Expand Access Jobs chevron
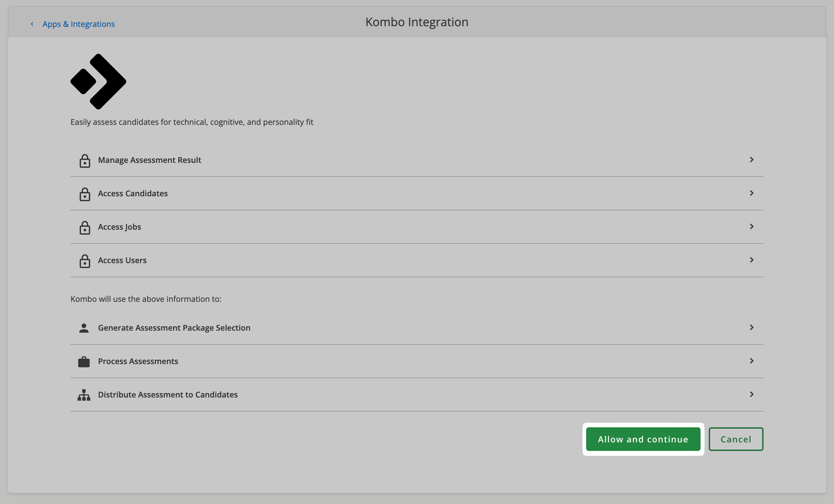The width and height of the screenshot is (834, 504). [751, 227]
